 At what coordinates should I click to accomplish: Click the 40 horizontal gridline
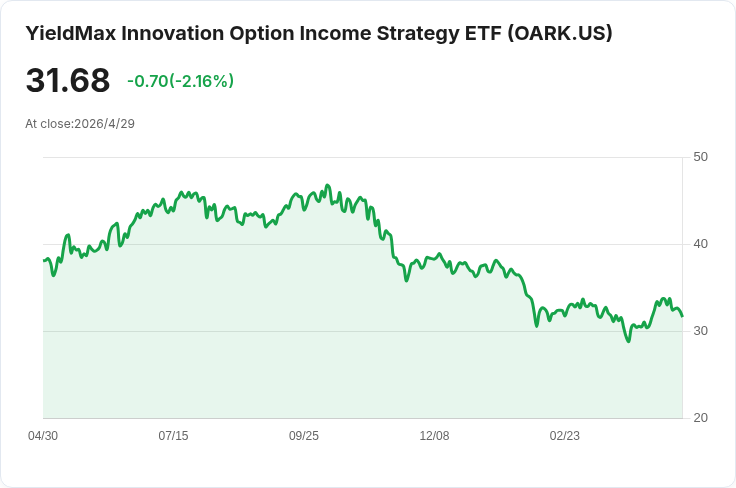click(362, 244)
